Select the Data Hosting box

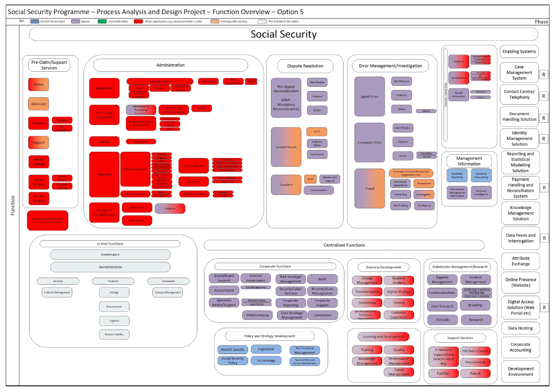click(x=521, y=328)
